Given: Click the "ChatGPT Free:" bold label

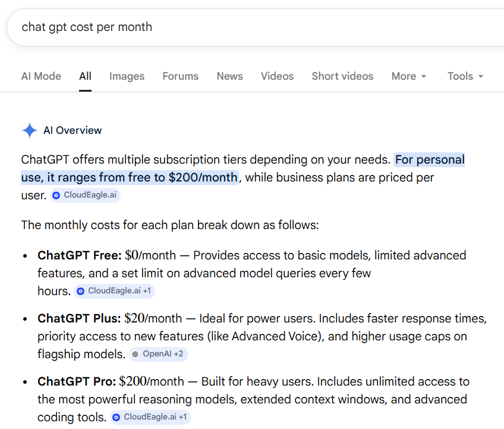Looking at the screenshot, I should pyautogui.click(x=80, y=255).
